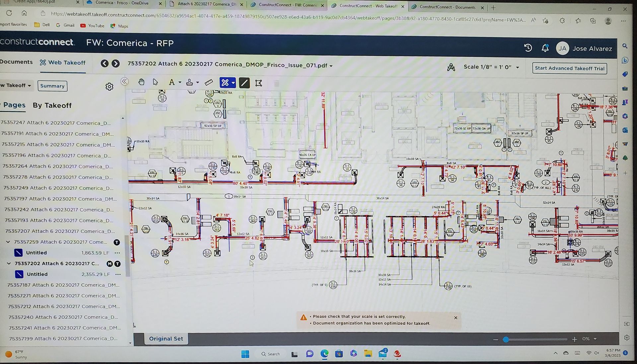Image resolution: width=637 pixels, height=364 pixels.
Task: Open the takeoff settings gear
Action: [x=109, y=87]
